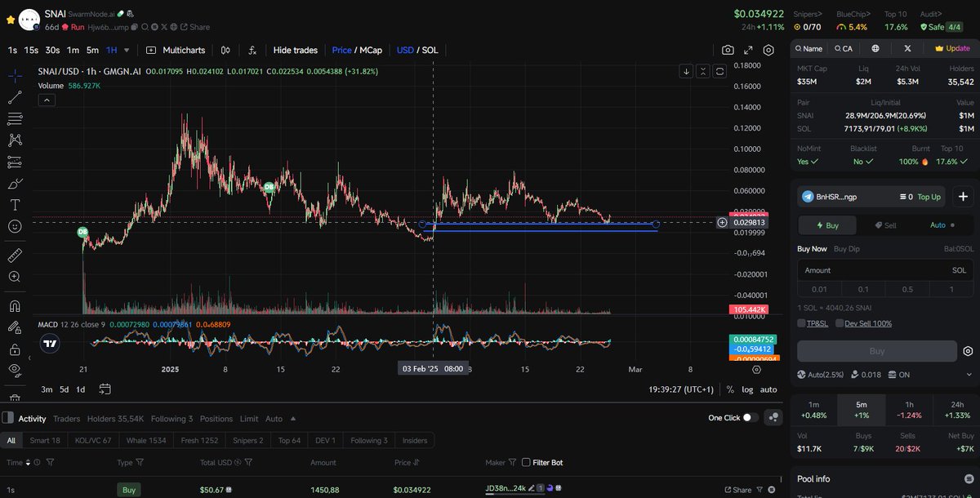
Task: Select the text annotation tool
Action: pyautogui.click(x=15, y=204)
